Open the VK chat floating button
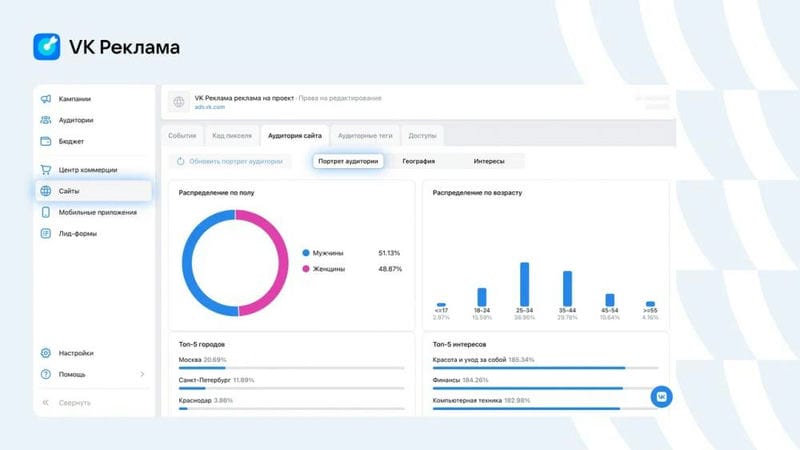The height and width of the screenshot is (450, 800). 661,396
